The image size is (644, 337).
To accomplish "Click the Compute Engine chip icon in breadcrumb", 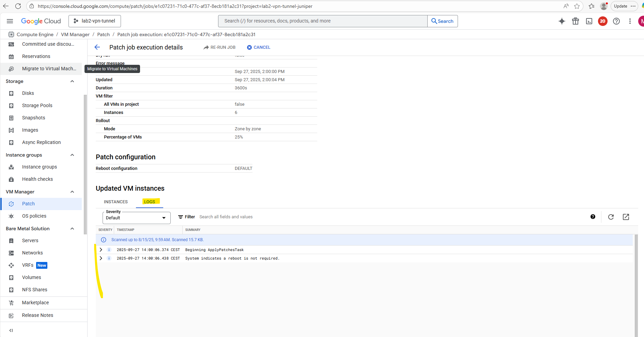I will point(11,34).
